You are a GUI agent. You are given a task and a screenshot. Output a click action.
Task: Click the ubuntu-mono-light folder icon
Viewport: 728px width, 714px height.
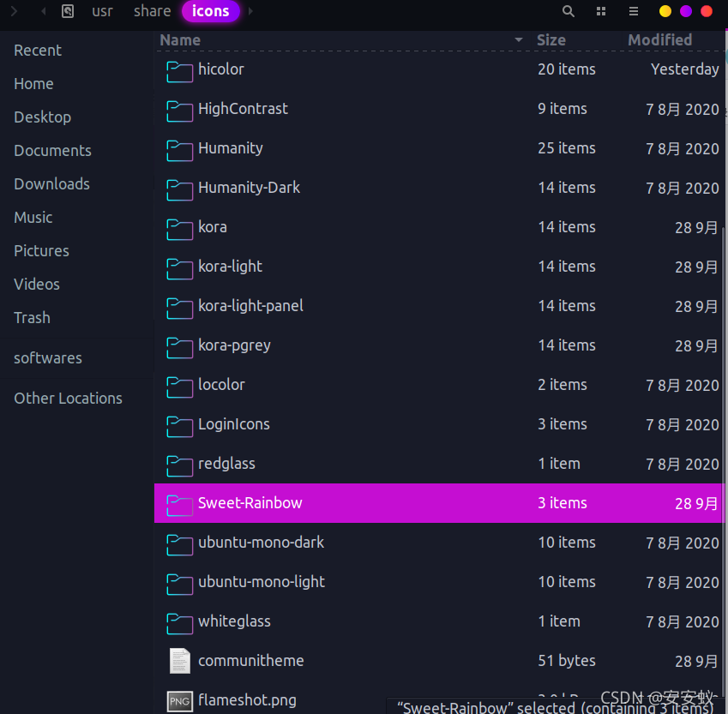(180, 585)
